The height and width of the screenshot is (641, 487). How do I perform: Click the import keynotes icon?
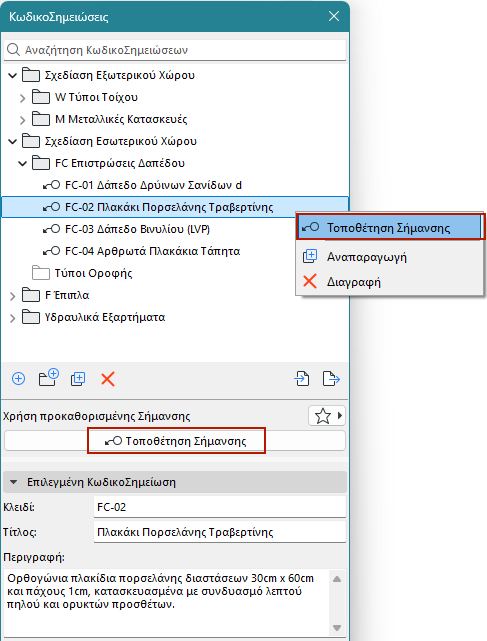[x=302, y=379]
